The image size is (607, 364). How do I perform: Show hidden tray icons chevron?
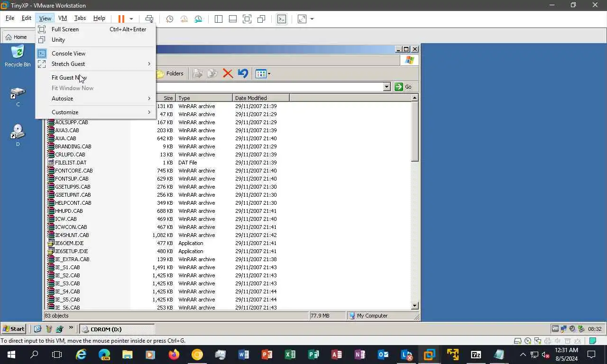(523, 354)
